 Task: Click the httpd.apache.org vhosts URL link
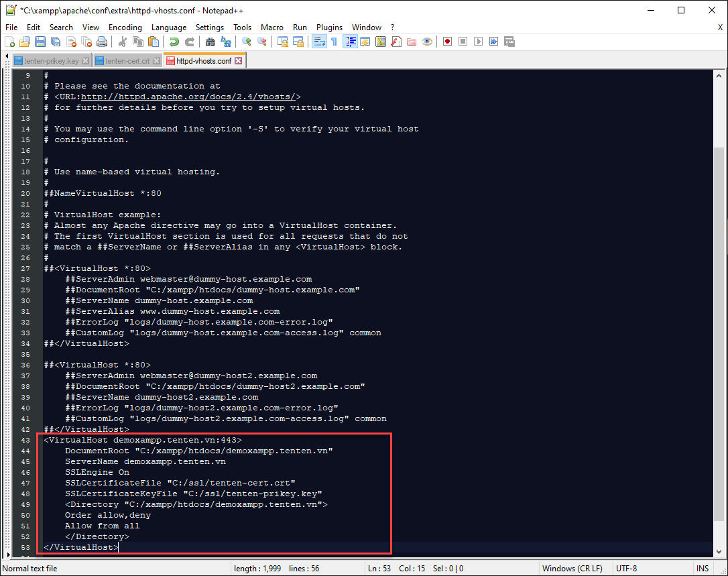188,97
